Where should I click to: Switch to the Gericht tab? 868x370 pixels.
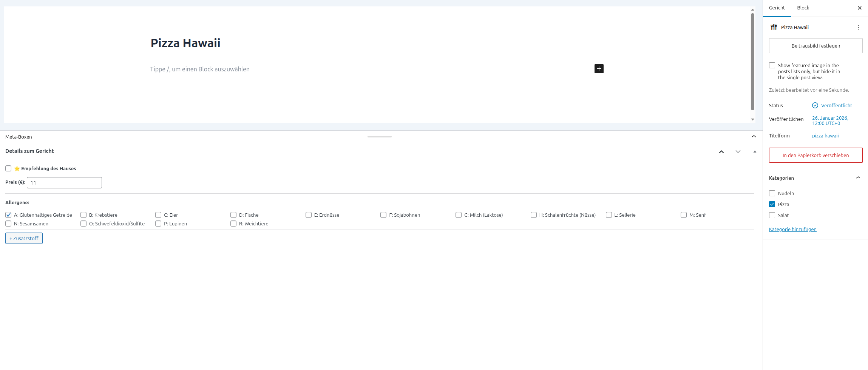pos(777,8)
